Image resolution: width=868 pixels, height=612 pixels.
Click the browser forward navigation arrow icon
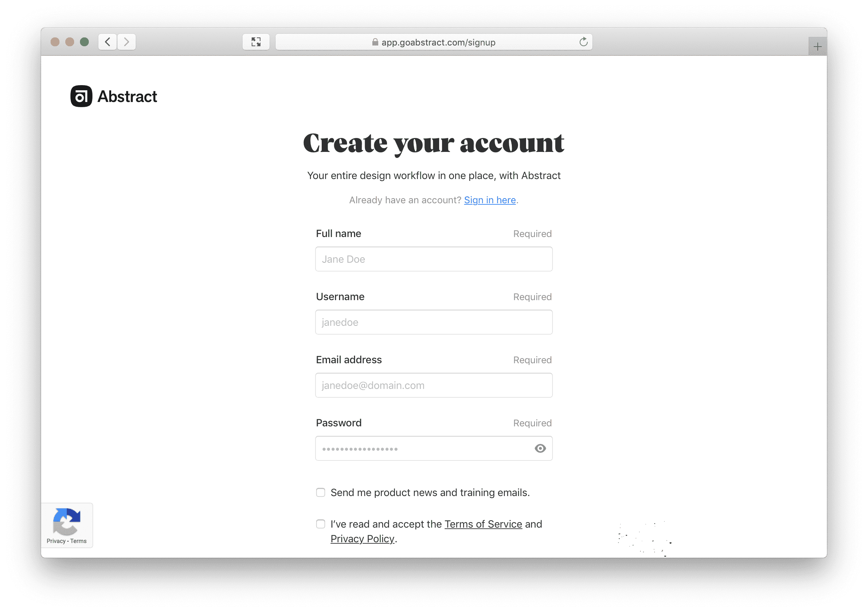(x=127, y=42)
